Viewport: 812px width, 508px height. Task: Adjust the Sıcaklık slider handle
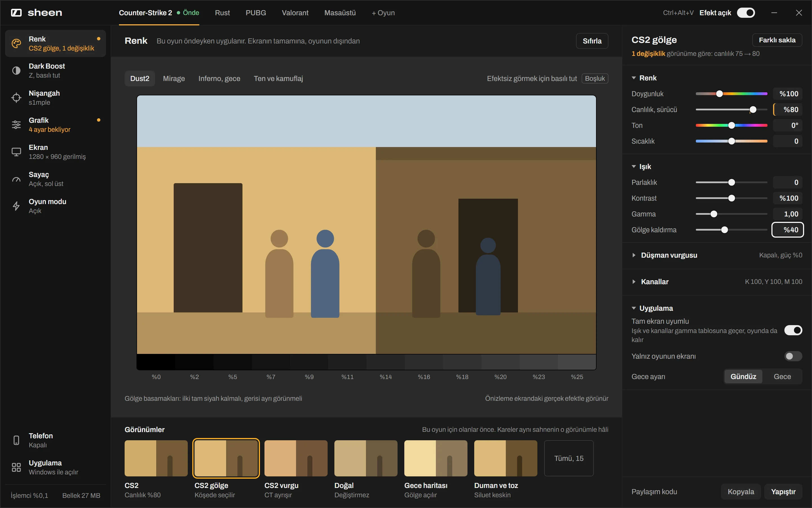[732, 141]
